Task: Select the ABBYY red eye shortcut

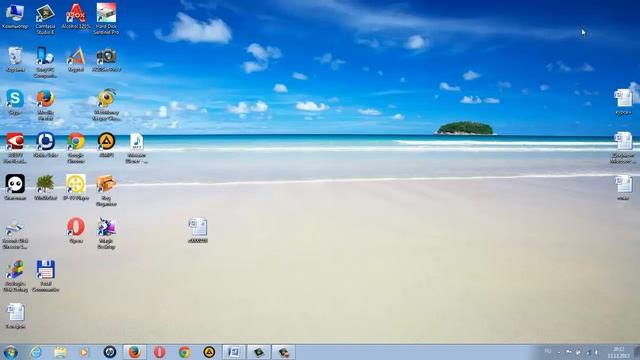Action: coord(15,148)
